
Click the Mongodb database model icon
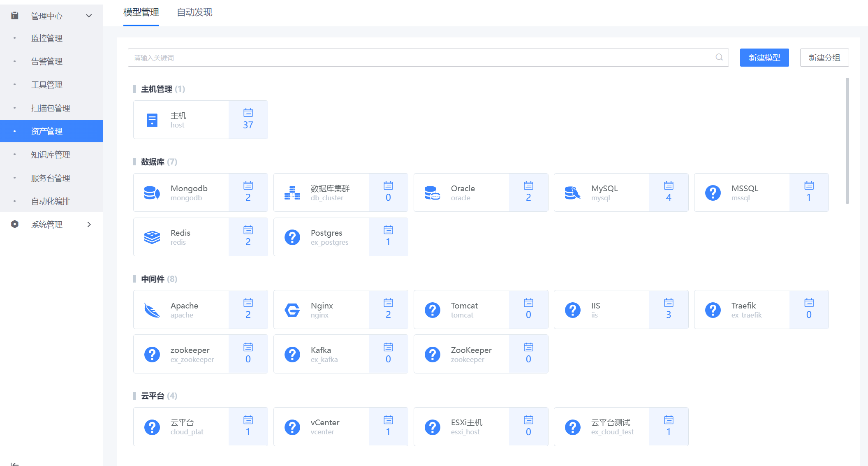click(x=152, y=192)
